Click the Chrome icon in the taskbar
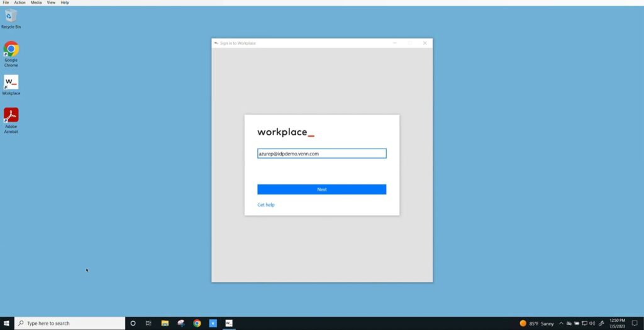 click(x=197, y=323)
